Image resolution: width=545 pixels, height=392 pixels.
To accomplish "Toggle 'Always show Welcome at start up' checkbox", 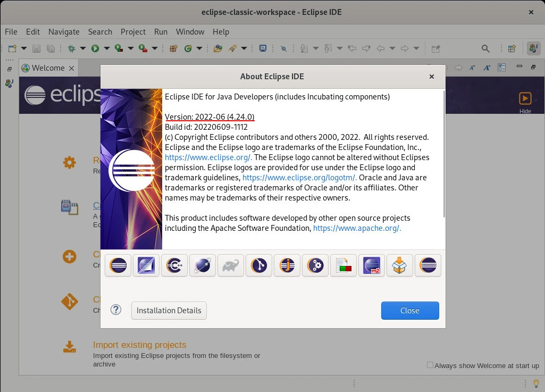I will point(430,365).
